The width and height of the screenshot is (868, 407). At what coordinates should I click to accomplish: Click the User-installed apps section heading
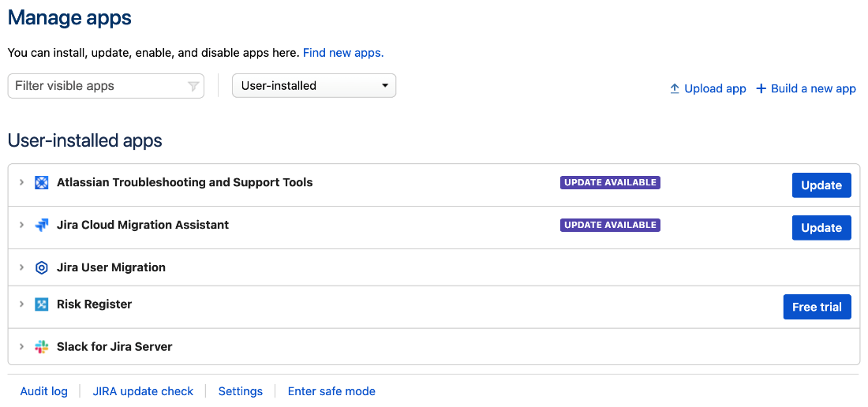pos(84,140)
